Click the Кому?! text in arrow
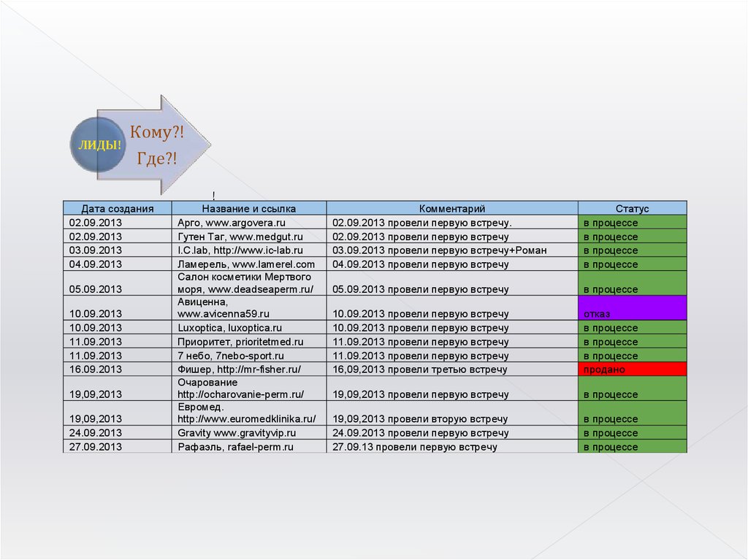 click(x=157, y=132)
